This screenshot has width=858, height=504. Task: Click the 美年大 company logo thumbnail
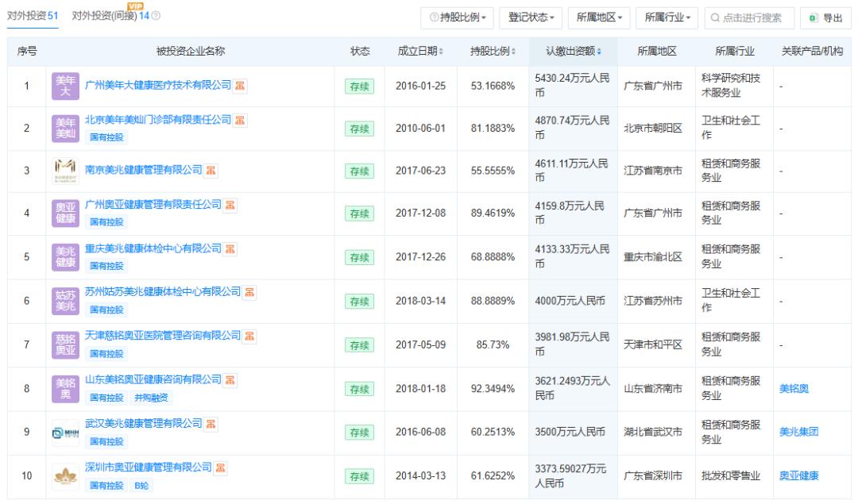(66, 86)
